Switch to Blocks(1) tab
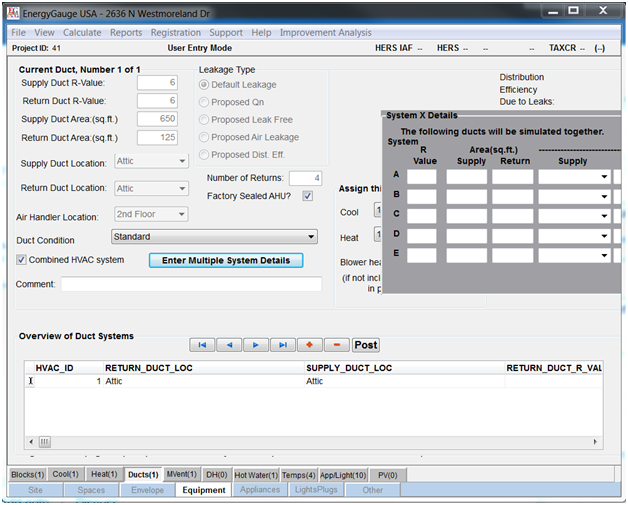The width and height of the screenshot is (628, 505). (27, 475)
